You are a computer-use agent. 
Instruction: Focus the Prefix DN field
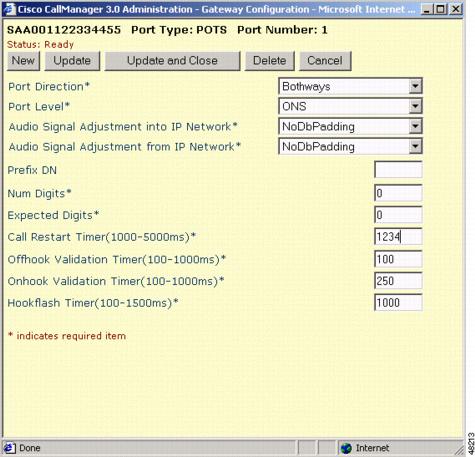pos(398,170)
